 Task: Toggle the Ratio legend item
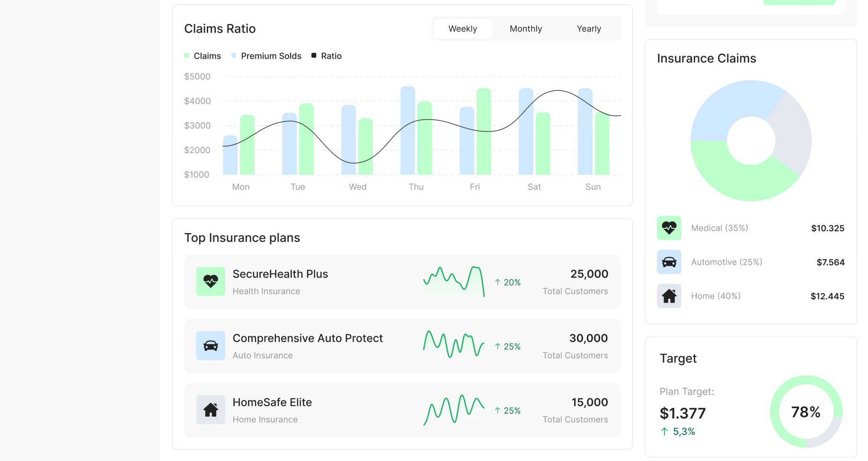pos(326,55)
